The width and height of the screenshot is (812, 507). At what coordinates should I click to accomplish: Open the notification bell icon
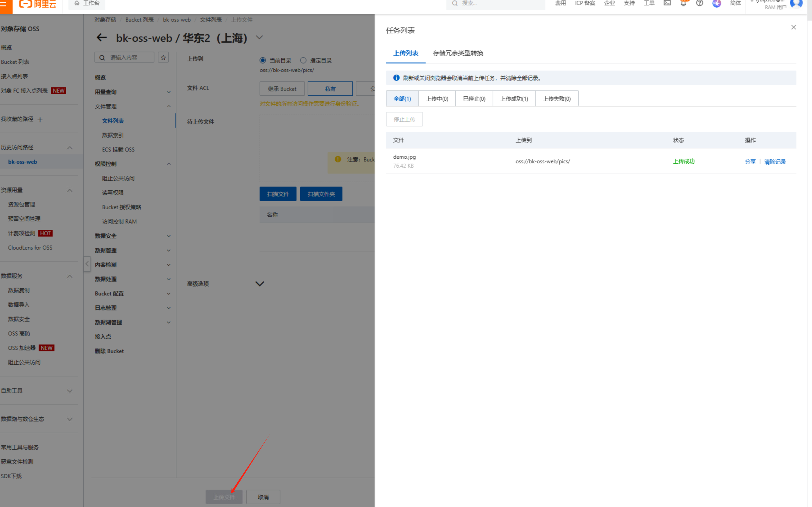[683, 3]
